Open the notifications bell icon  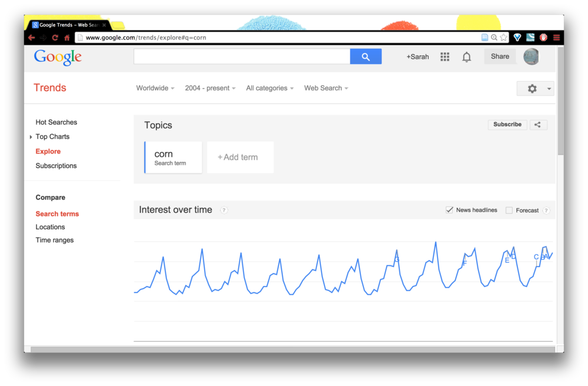click(466, 57)
